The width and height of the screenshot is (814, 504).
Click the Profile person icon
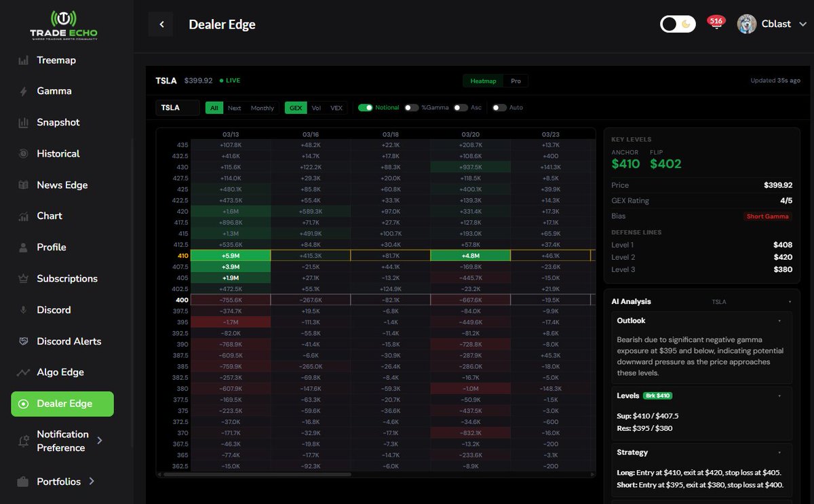pyautogui.click(x=23, y=248)
